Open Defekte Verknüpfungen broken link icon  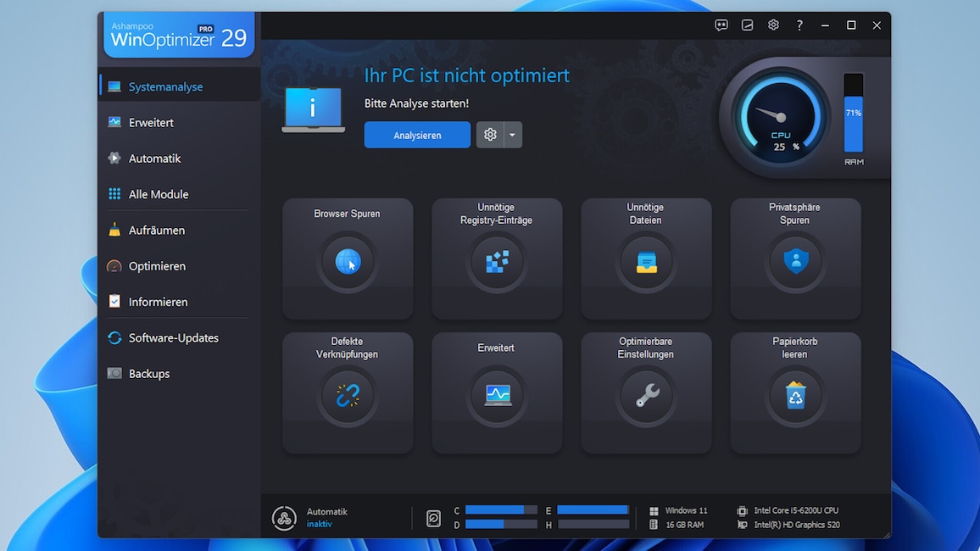[x=348, y=395]
